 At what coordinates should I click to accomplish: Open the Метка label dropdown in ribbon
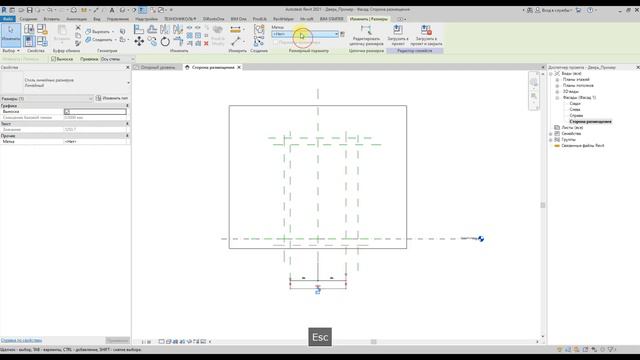click(x=305, y=34)
